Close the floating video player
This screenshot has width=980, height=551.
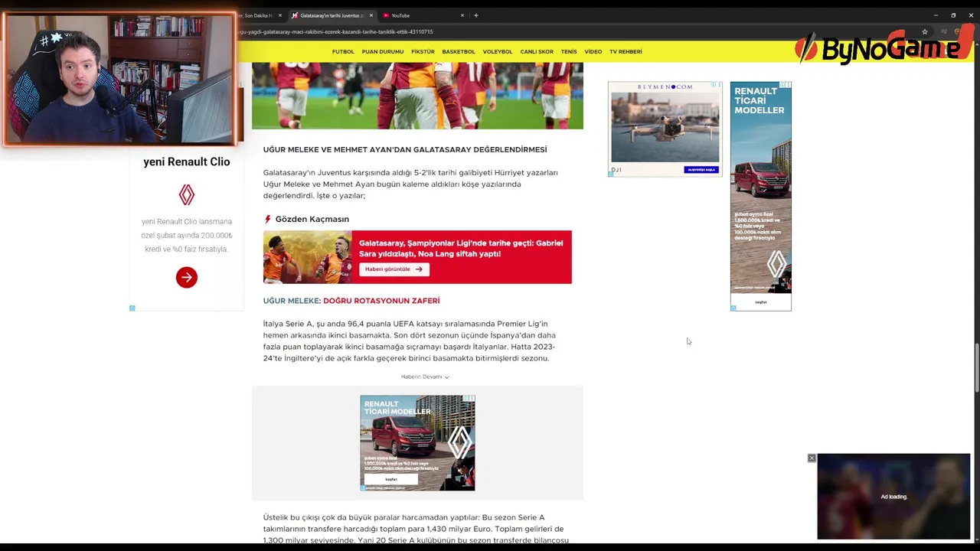click(x=812, y=458)
